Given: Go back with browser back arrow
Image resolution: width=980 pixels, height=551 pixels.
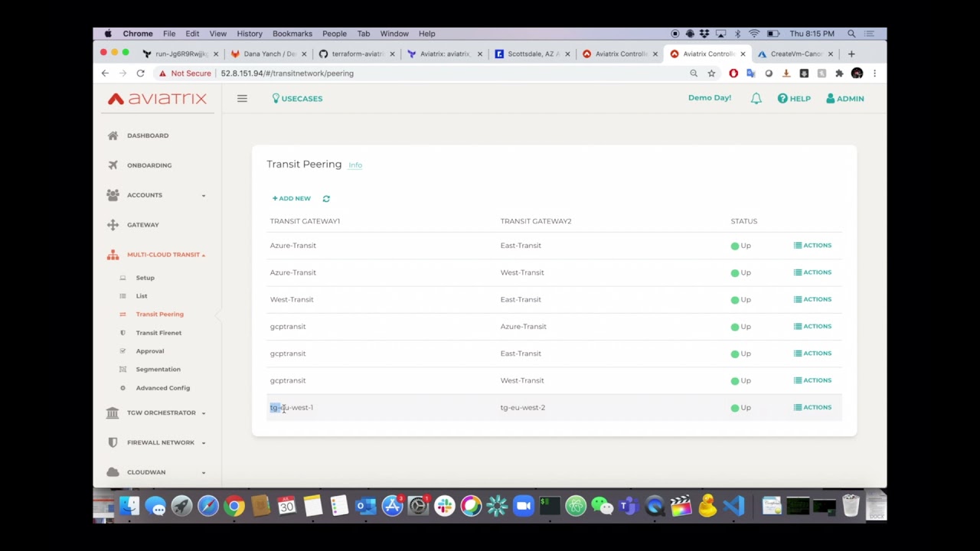Looking at the screenshot, I should (x=105, y=73).
